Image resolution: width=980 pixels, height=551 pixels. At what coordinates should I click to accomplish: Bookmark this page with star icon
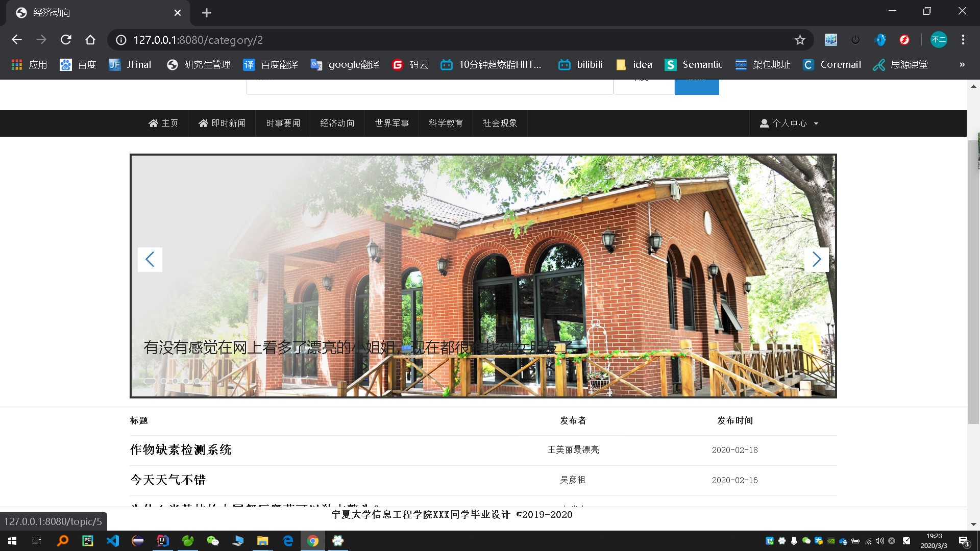coord(799,40)
